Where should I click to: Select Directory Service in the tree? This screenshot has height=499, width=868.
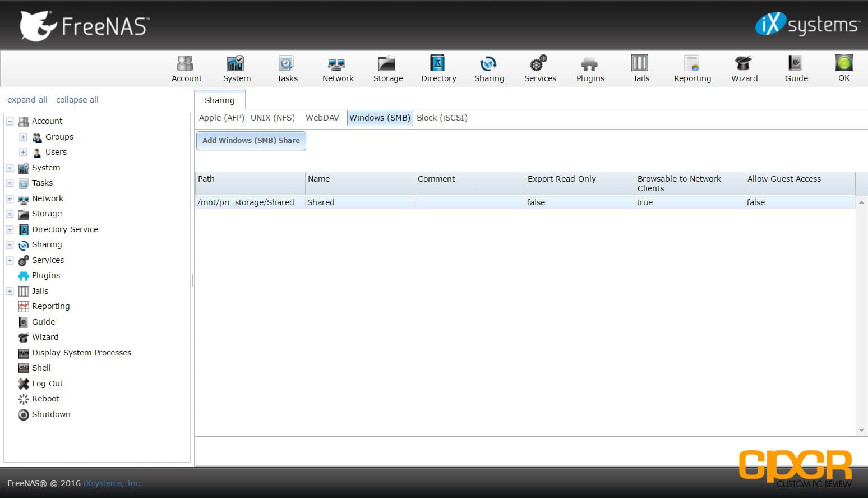coord(65,229)
